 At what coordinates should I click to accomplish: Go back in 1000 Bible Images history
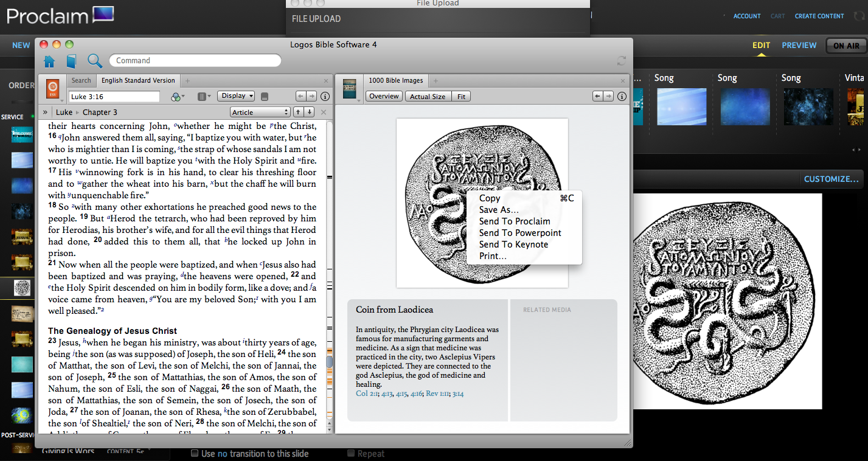597,96
